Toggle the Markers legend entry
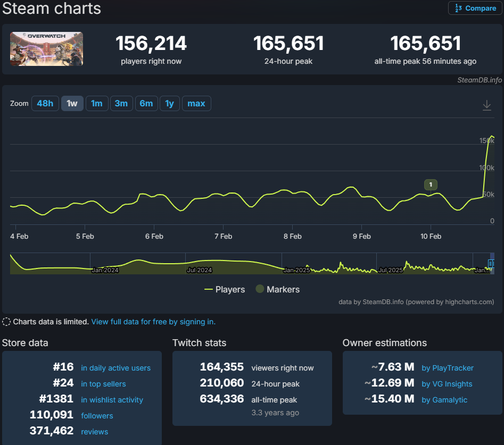 (x=277, y=289)
